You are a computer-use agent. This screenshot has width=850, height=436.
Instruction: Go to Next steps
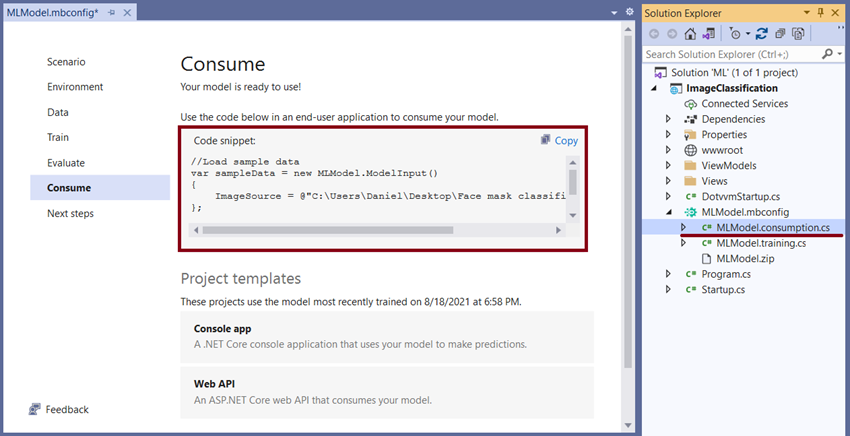70,213
